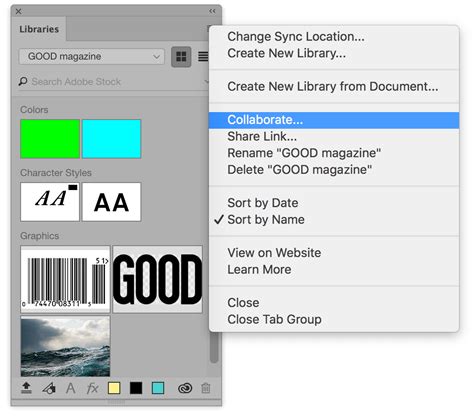474x416 pixels.
Task: Select the GOOD logo graphic thumbnail
Action: [158, 279]
